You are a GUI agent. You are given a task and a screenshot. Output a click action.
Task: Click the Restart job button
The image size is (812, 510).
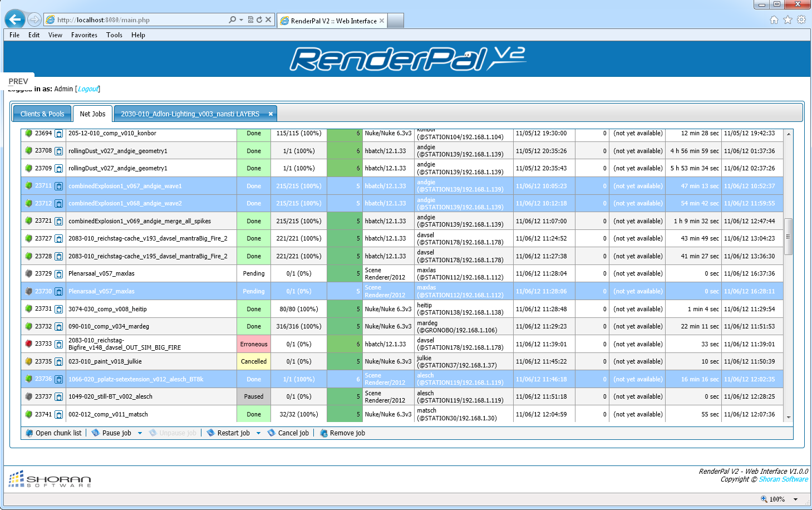pyautogui.click(x=229, y=433)
